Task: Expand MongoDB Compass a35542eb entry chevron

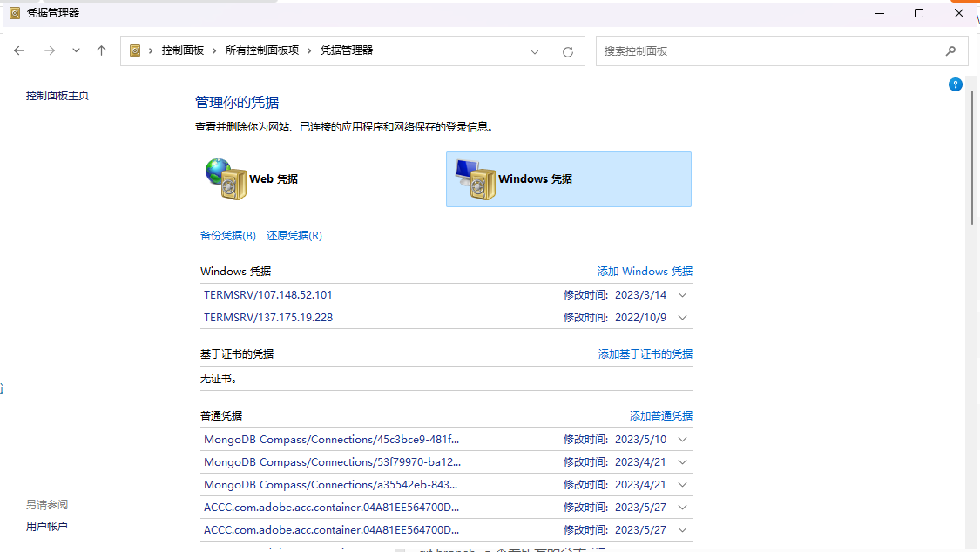Action: tap(682, 485)
